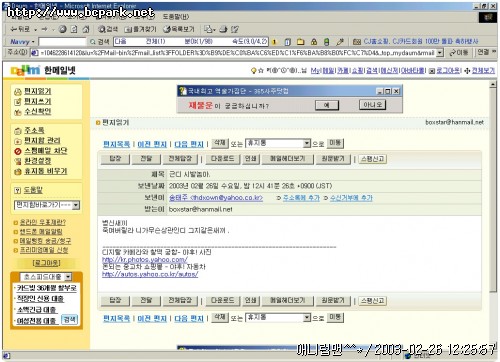This screenshot has width=500, height=362.
Task: Click the lower 인쇄 print button
Action: 251,300
